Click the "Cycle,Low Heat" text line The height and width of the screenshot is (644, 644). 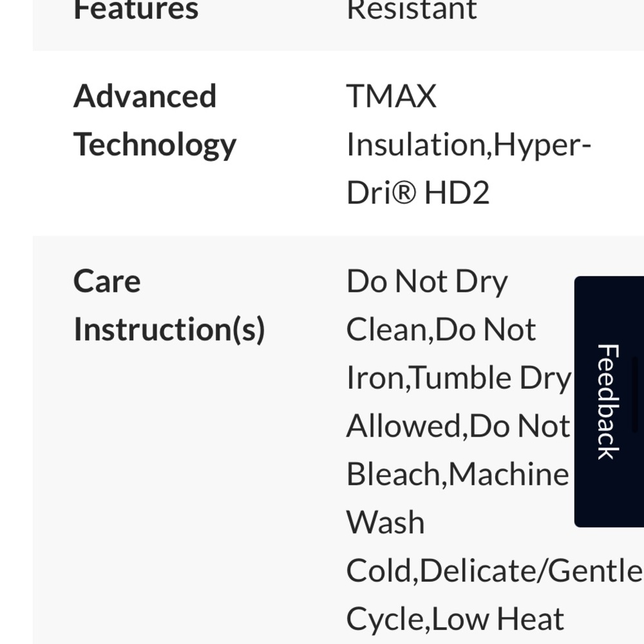[455, 619]
